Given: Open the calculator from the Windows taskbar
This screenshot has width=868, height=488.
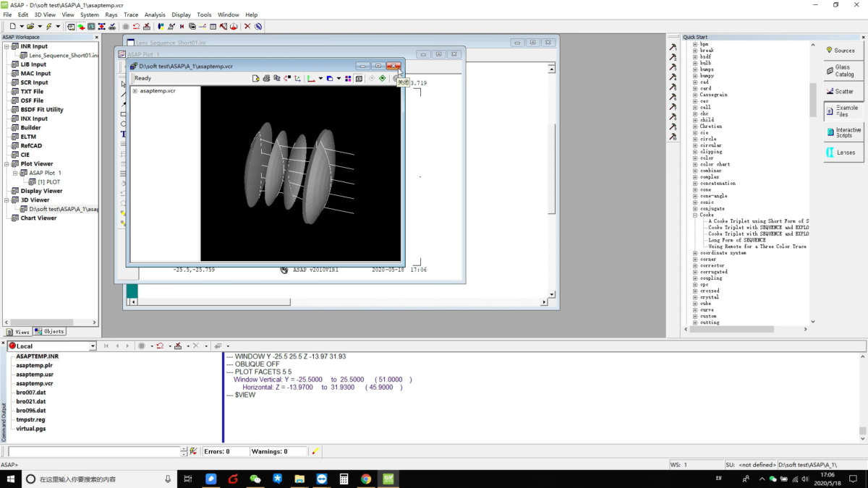Looking at the screenshot, I should (x=344, y=479).
